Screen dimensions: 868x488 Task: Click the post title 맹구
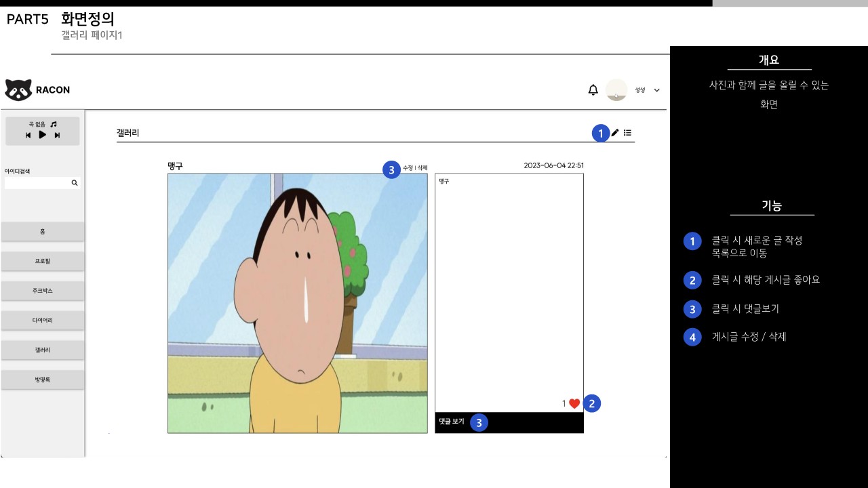[175, 165]
